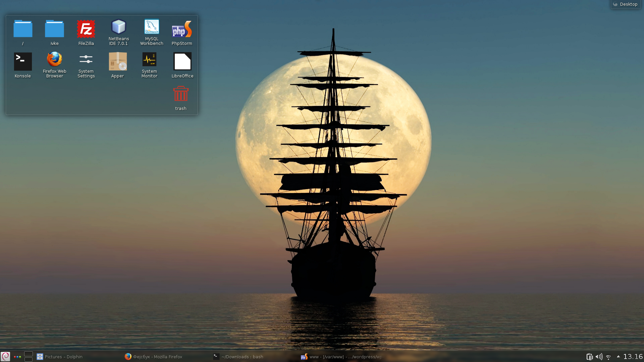Open the trash icon
Viewport: 644px width, 362px height.
(x=181, y=94)
